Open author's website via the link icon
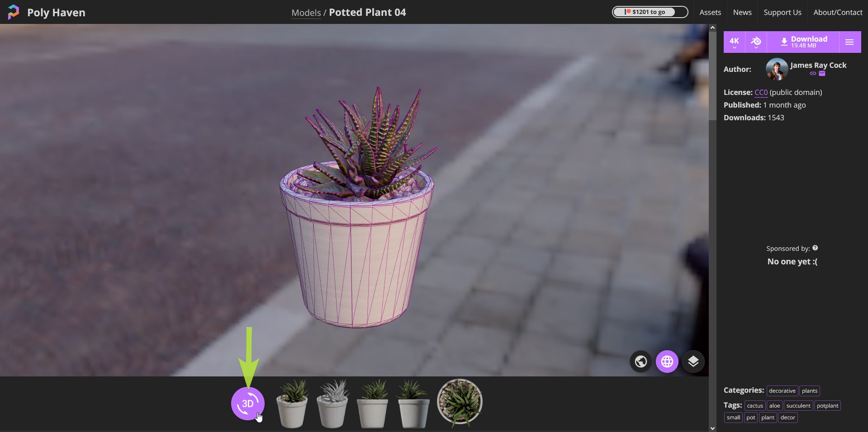 pyautogui.click(x=813, y=74)
